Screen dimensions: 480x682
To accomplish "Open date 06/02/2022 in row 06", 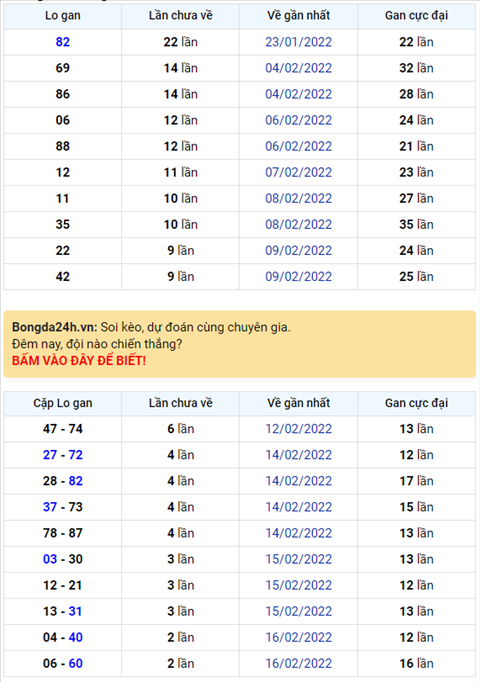I will point(299,120).
